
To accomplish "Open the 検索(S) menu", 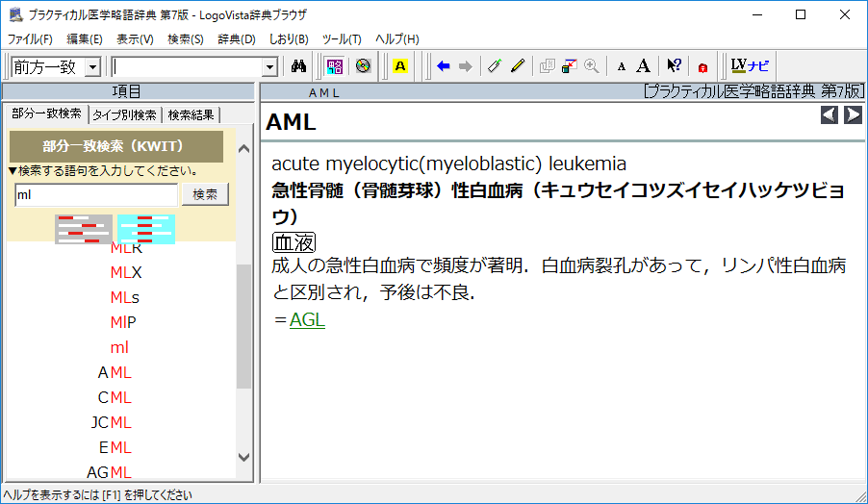I will (186, 39).
